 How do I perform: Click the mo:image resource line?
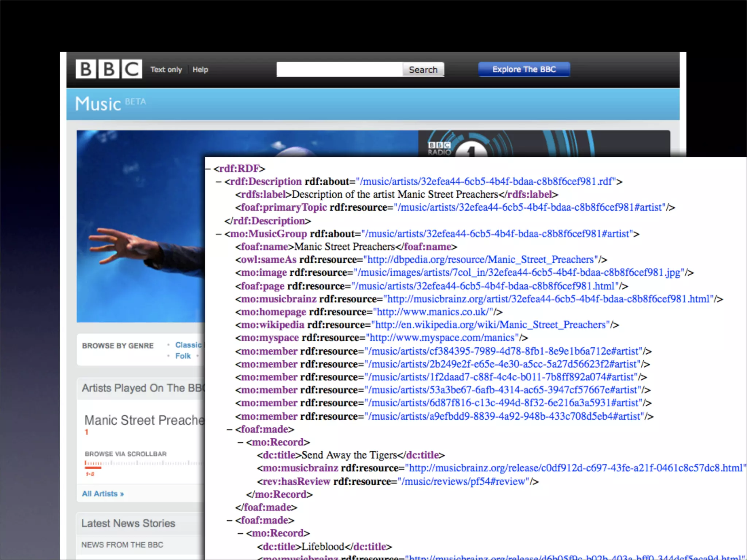coord(464,273)
